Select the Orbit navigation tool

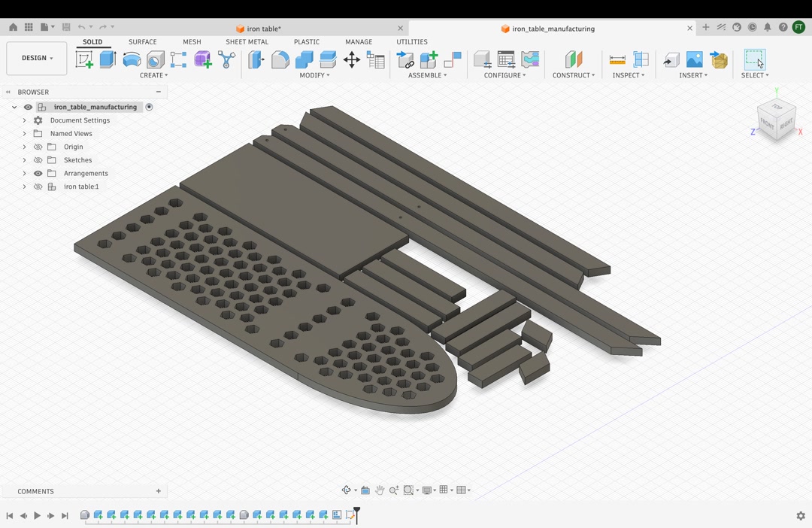point(347,490)
